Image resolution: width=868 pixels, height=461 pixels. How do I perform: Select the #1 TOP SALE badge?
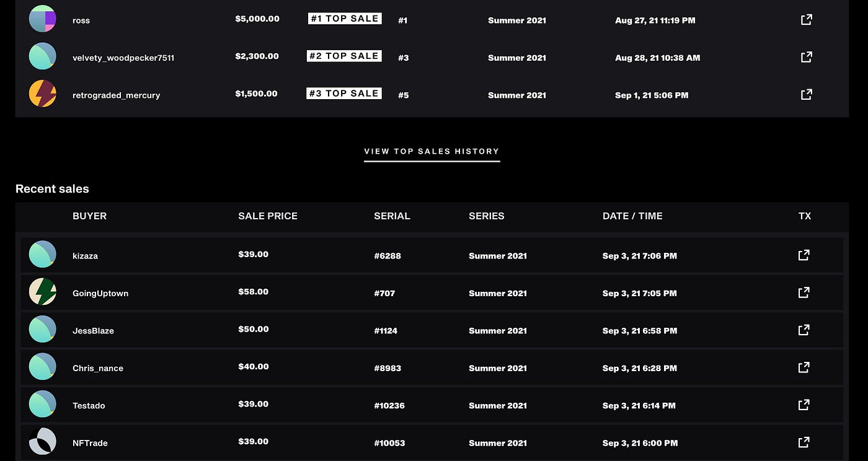(345, 19)
